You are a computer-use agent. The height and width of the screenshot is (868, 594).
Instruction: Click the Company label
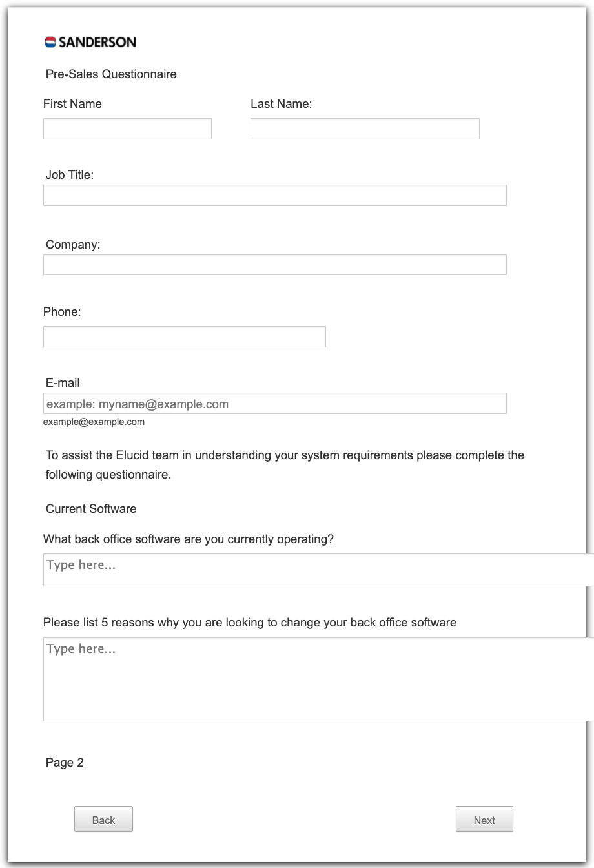(x=73, y=245)
